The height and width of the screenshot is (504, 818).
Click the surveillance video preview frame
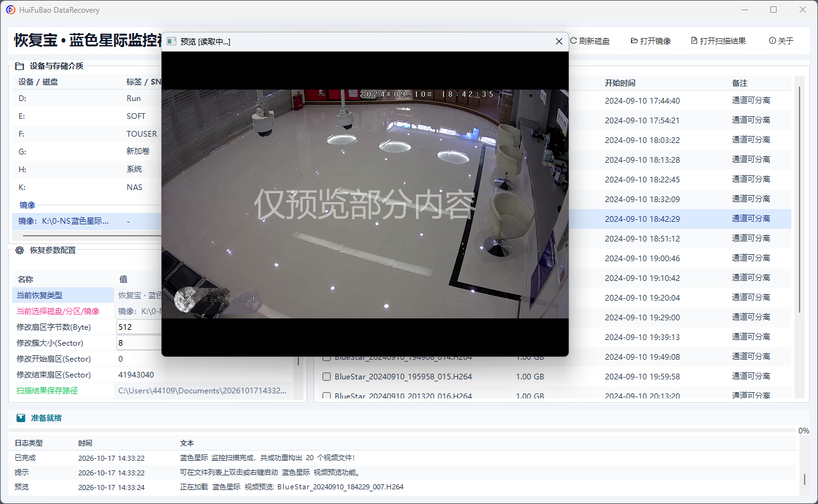click(x=365, y=204)
